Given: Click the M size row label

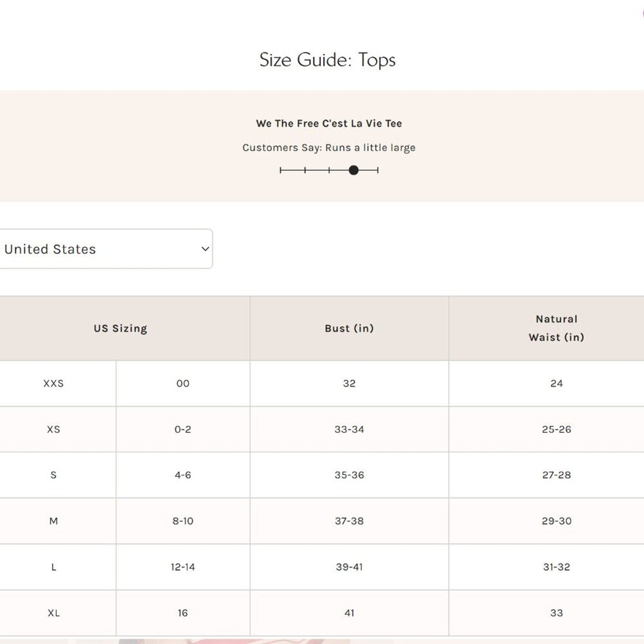Looking at the screenshot, I should tap(54, 521).
